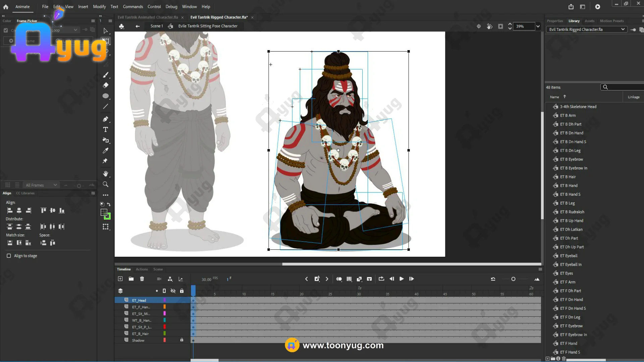Screen dimensions: 644x362
Task: Select the Paint Bucket tool
Action: (105, 140)
